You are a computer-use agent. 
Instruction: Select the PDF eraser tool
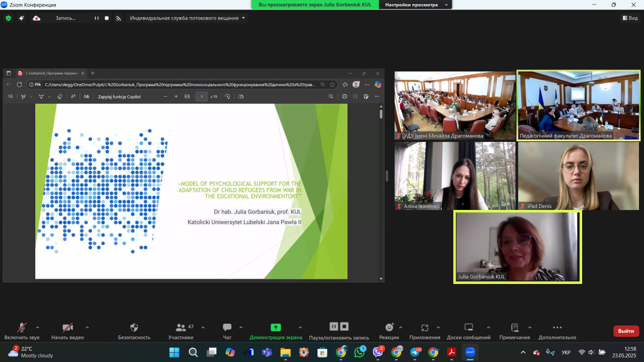point(59,97)
